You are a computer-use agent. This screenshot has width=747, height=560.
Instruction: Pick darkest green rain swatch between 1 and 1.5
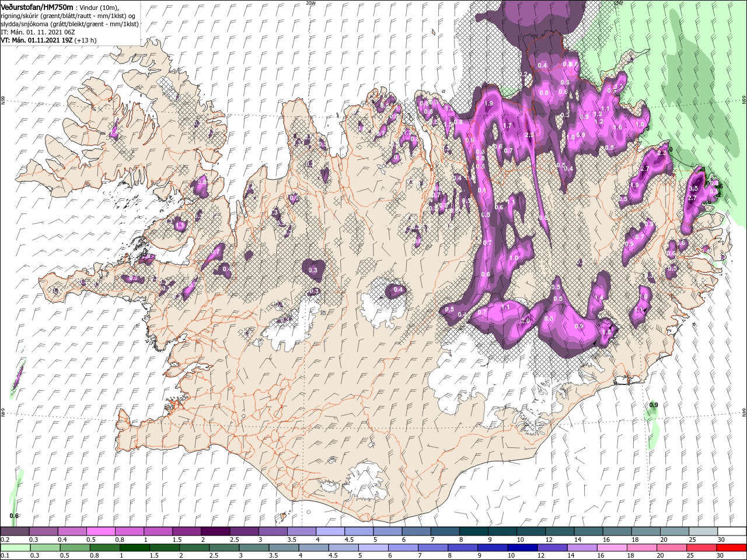coord(135,548)
